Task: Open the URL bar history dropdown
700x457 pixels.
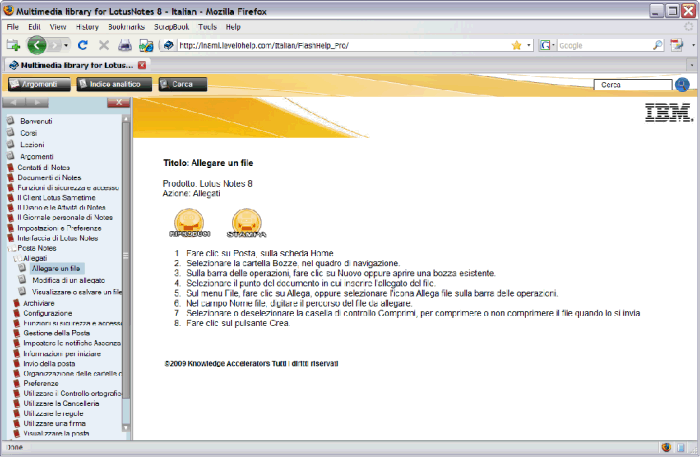Action: tap(529, 45)
